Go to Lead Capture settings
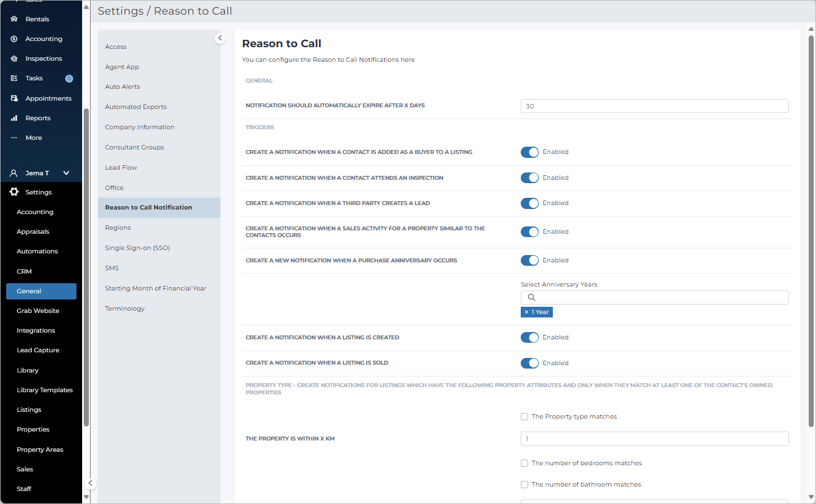Viewport: 816px width, 504px height. tap(38, 350)
